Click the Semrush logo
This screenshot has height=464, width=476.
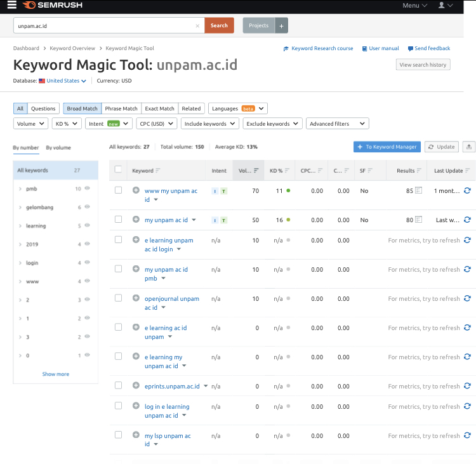pos(53,5)
